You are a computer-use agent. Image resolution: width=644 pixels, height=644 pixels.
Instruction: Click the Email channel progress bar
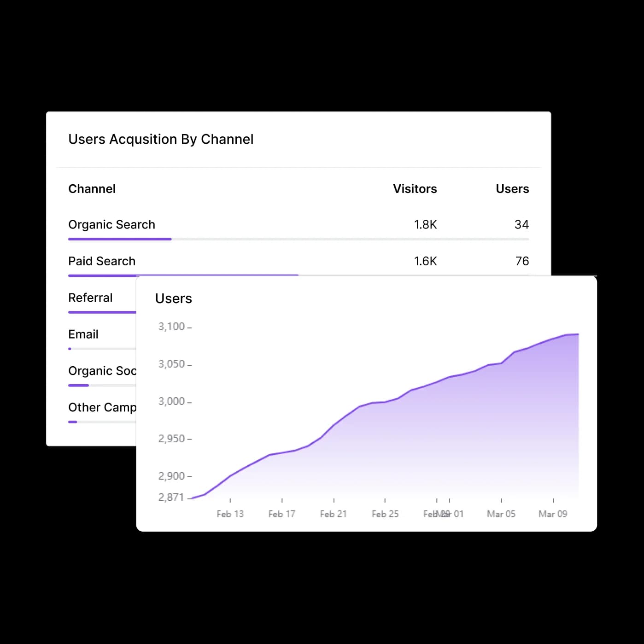coord(70,349)
